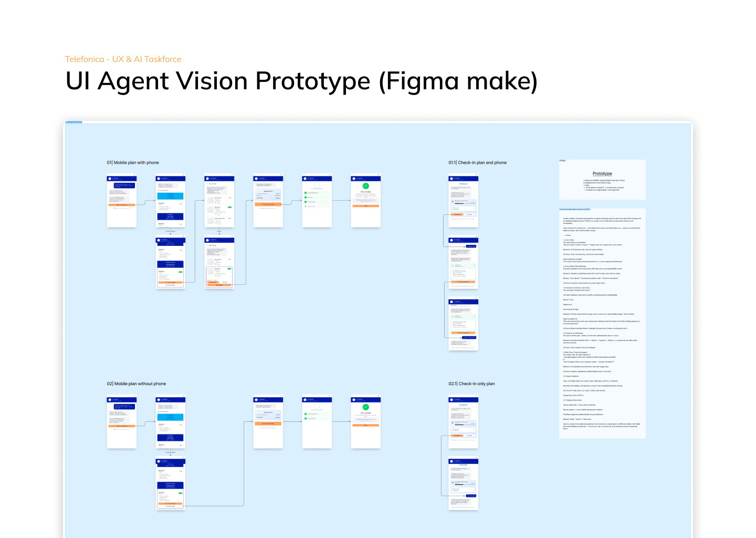The image size is (756, 538).
Task: Click loading spinner circle in flow 01 progress screen
Action: pos(317,184)
